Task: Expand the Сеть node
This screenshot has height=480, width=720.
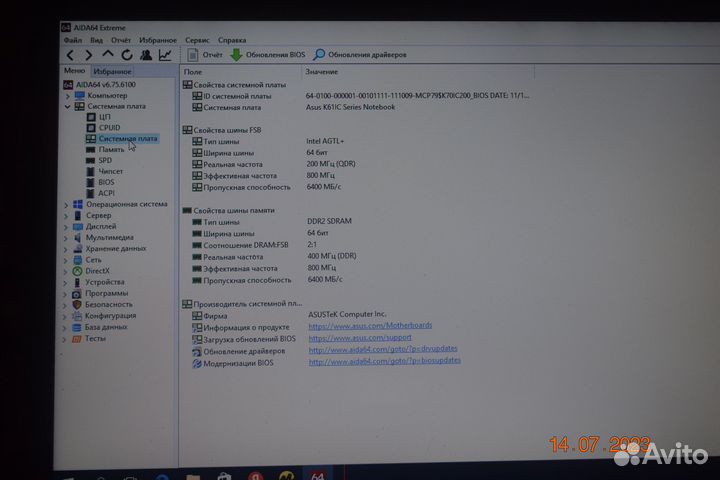Action: 65,260
